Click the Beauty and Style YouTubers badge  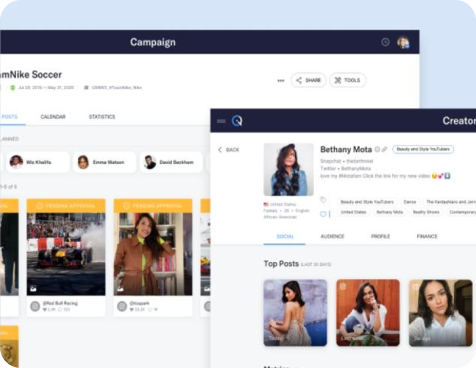click(423, 149)
